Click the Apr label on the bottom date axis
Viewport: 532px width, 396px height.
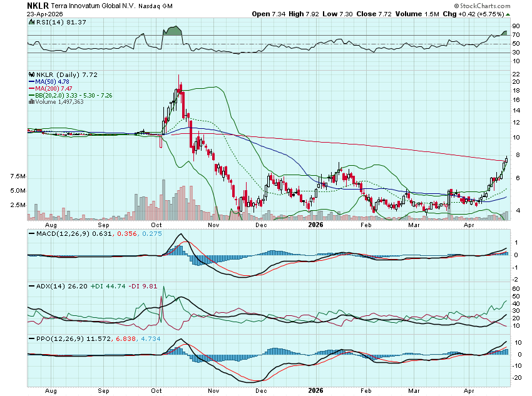[x=469, y=390]
